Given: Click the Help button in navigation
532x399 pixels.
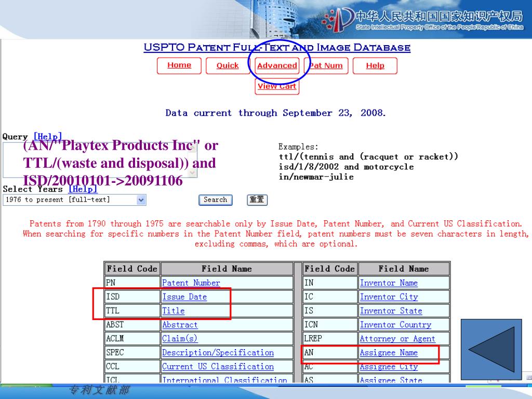Looking at the screenshot, I should click(375, 65).
